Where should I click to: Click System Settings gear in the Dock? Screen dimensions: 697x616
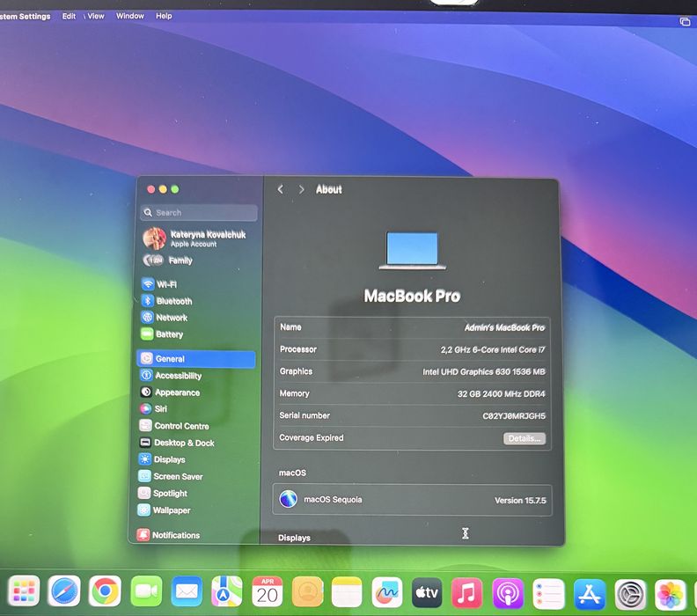click(x=630, y=595)
